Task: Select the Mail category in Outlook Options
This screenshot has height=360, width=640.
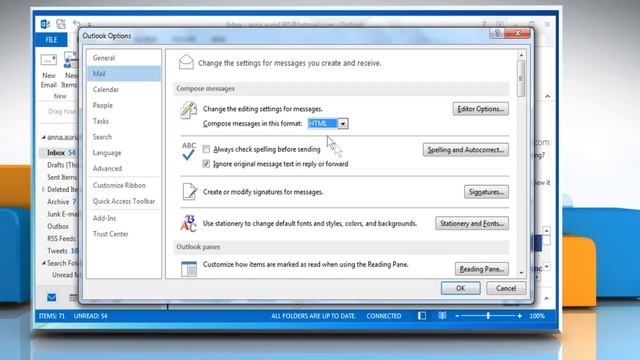Action: coord(124,73)
